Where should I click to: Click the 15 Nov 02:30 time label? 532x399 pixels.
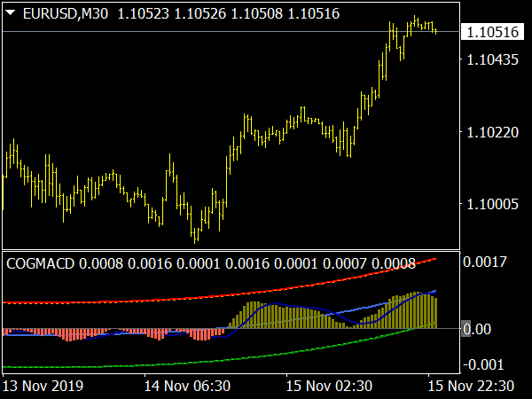pyautogui.click(x=329, y=387)
